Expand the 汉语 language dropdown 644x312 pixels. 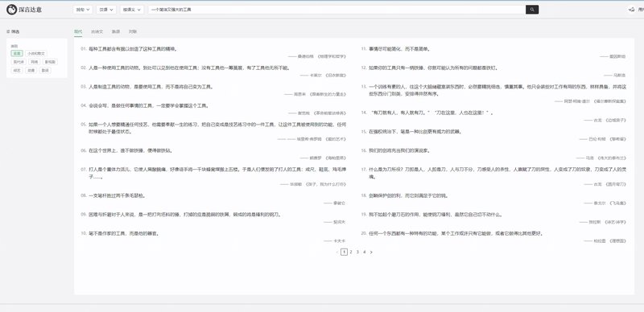click(x=106, y=10)
